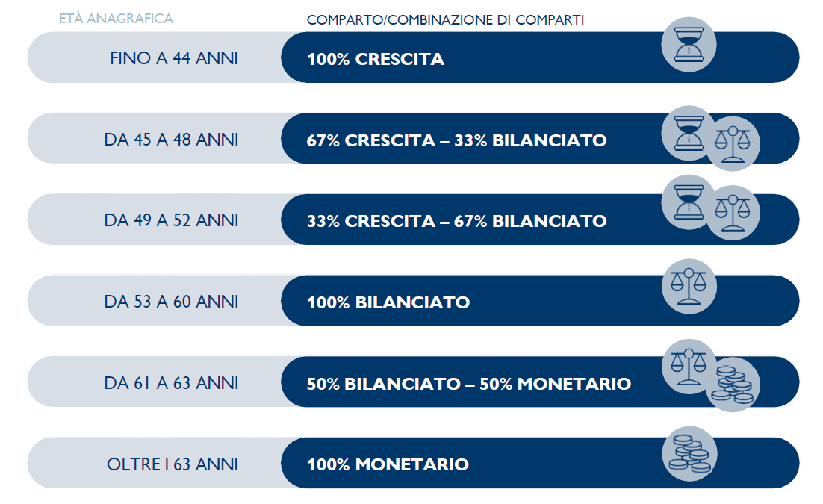Screen dimensions: 823x504
Task: Click the "ETÀ ANAGRAFICA" column header
Action: 116,18
